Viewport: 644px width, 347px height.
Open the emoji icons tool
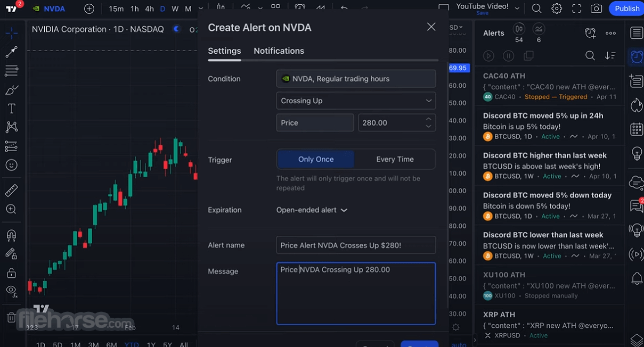11,165
